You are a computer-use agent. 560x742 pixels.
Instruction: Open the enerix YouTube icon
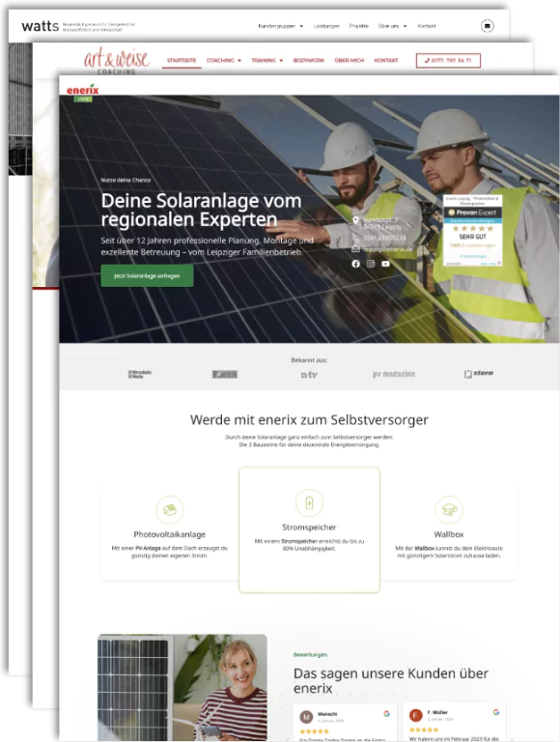pyautogui.click(x=386, y=264)
